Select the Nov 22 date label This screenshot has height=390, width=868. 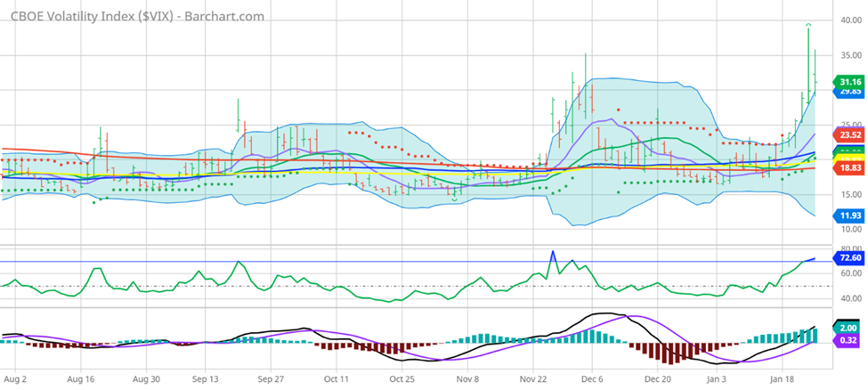pyautogui.click(x=533, y=380)
